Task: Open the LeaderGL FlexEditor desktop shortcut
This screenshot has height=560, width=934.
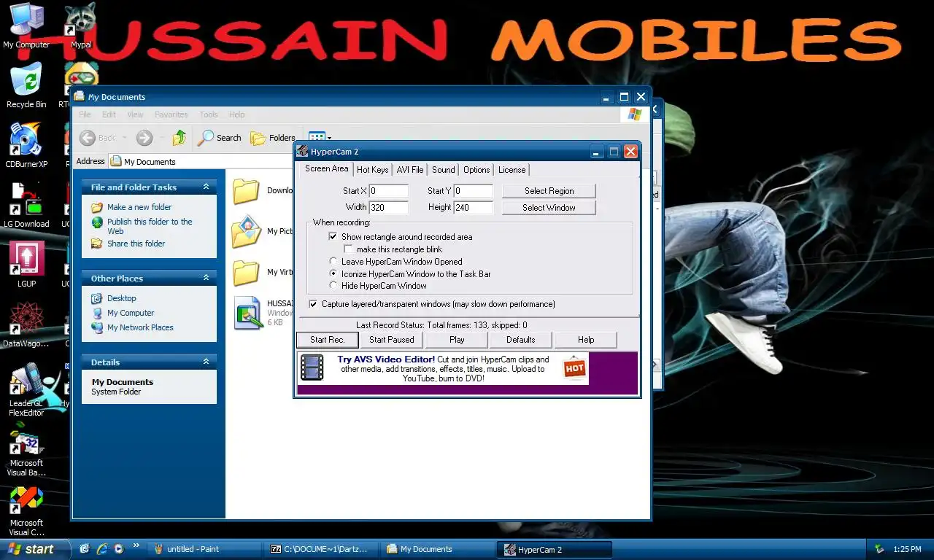Action: [26, 389]
